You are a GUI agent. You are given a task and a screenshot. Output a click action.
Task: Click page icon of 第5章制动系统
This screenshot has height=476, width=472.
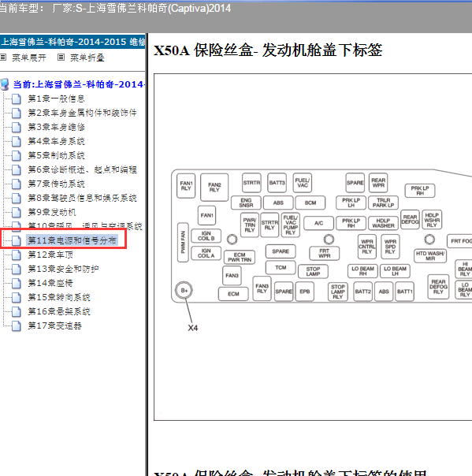point(17,155)
